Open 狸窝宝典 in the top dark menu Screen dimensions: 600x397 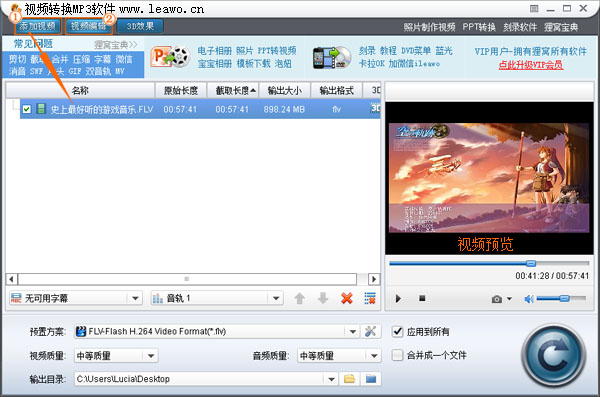point(561,27)
